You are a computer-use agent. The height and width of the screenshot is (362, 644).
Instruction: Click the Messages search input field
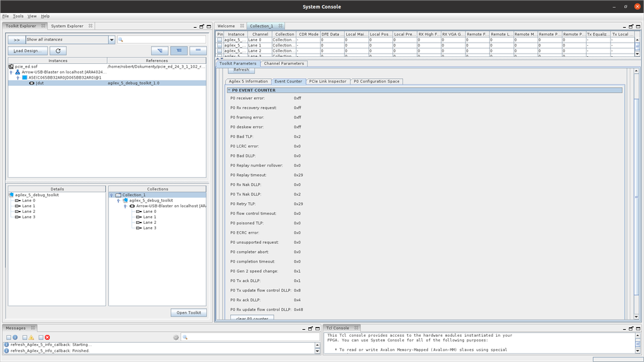[251, 337]
